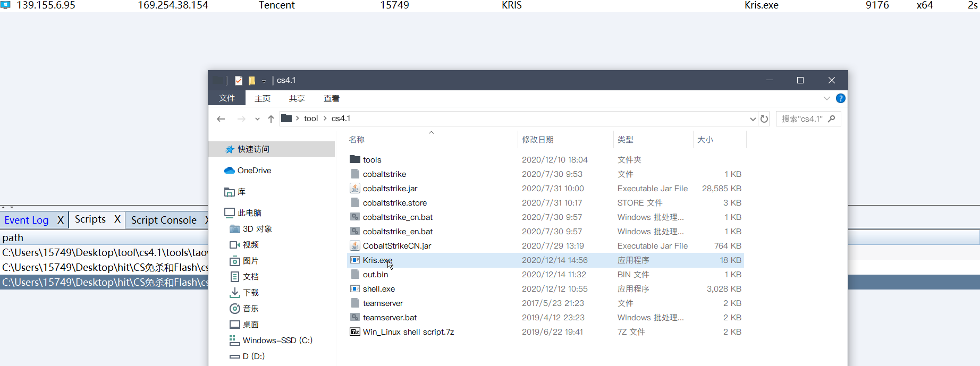The height and width of the screenshot is (366, 980).
Task: Select the cobaltstrike.jar file icon
Action: click(355, 189)
